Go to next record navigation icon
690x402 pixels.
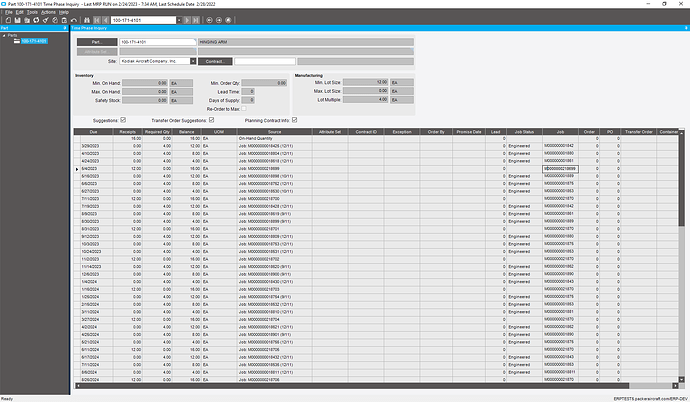point(187,20)
